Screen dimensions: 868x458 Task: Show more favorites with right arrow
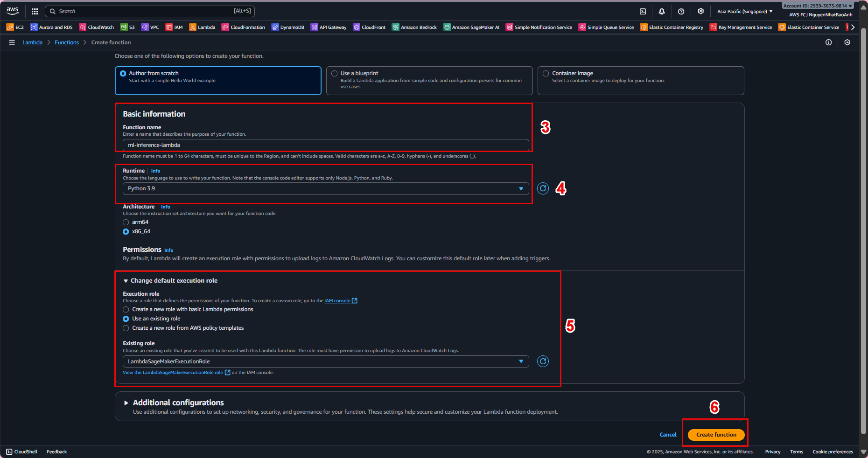[853, 28]
